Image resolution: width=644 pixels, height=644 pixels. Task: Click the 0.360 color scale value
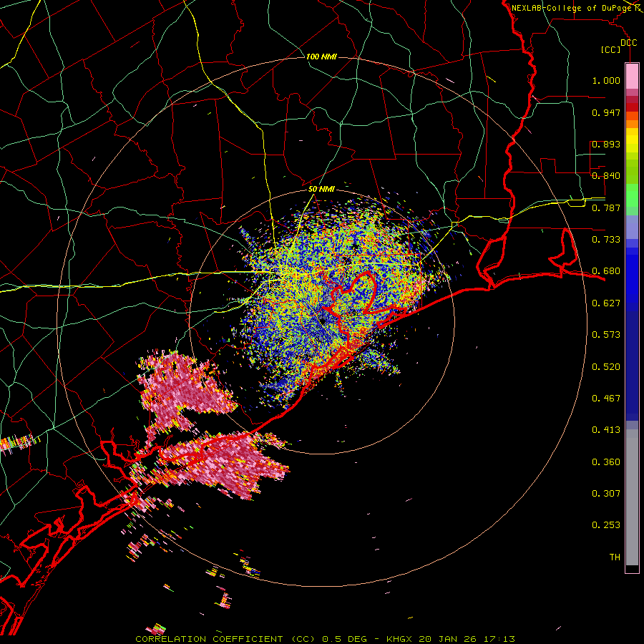click(x=606, y=462)
